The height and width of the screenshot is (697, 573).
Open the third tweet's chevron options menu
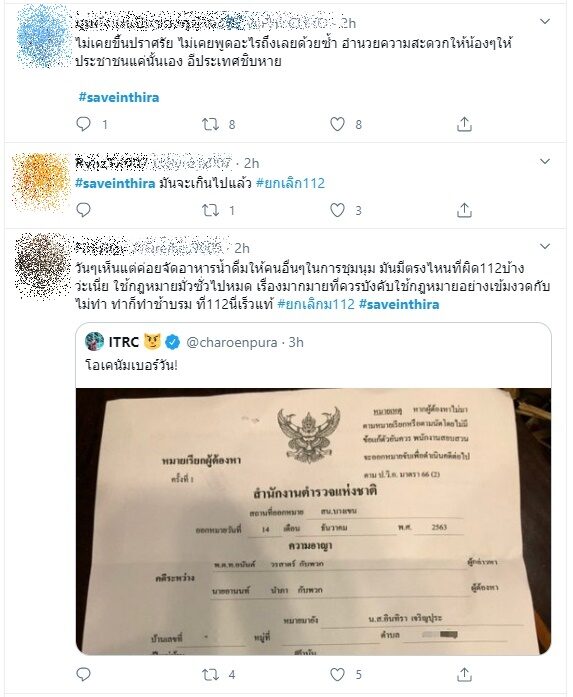coord(545,246)
